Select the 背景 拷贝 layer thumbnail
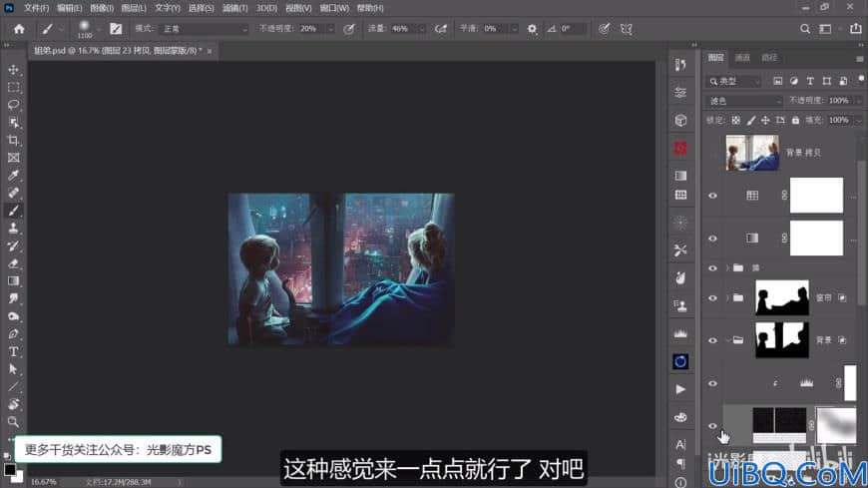 point(751,153)
